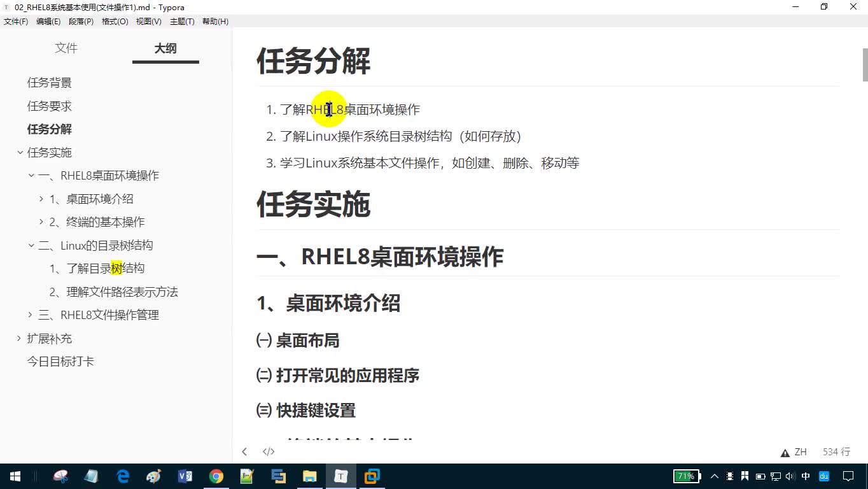Open the 视图(V) menu
The width and height of the screenshot is (868, 489).
click(x=148, y=22)
